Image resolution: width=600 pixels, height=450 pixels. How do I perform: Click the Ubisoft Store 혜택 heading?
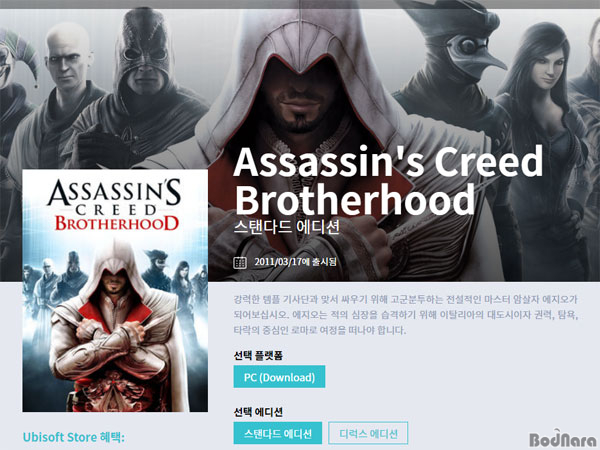[x=73, y=437]
